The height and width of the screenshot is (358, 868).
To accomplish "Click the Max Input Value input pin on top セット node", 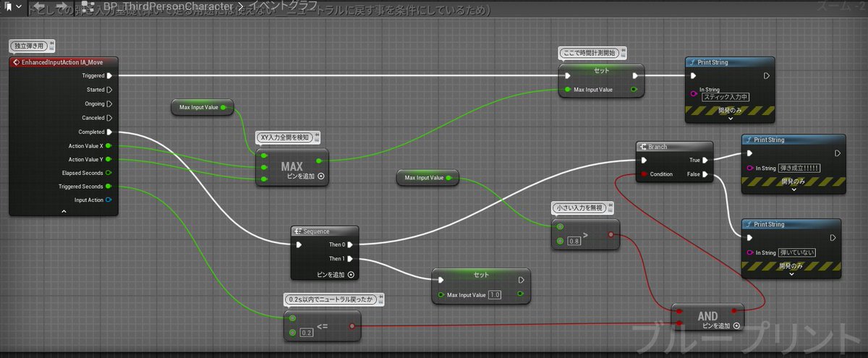I will pyautogui.click(x=567, y=90).
